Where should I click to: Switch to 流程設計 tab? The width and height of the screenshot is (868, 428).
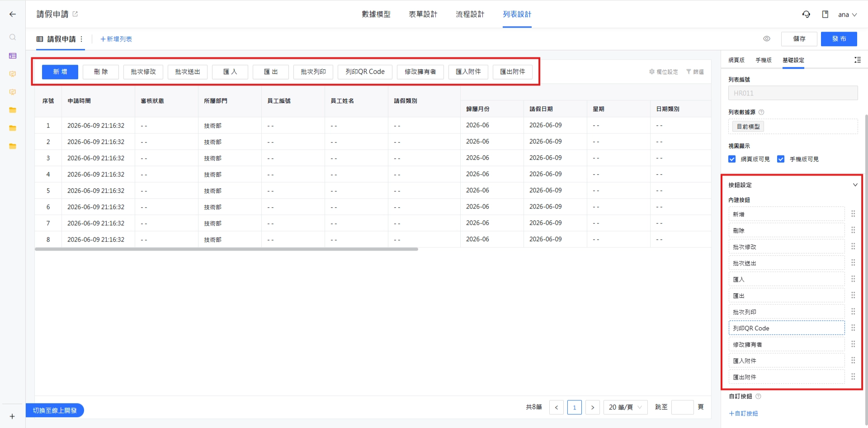[x=470, y=14]
